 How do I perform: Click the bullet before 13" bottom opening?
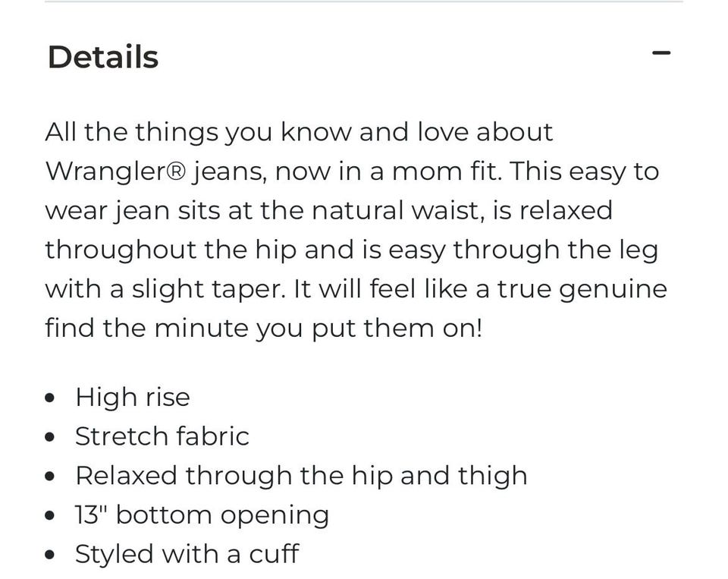[x=50, y=516]
